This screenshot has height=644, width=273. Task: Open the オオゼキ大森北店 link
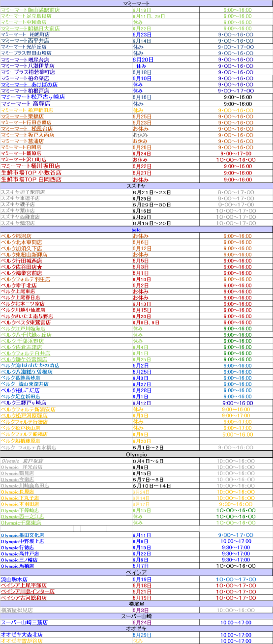pos(22,635)
